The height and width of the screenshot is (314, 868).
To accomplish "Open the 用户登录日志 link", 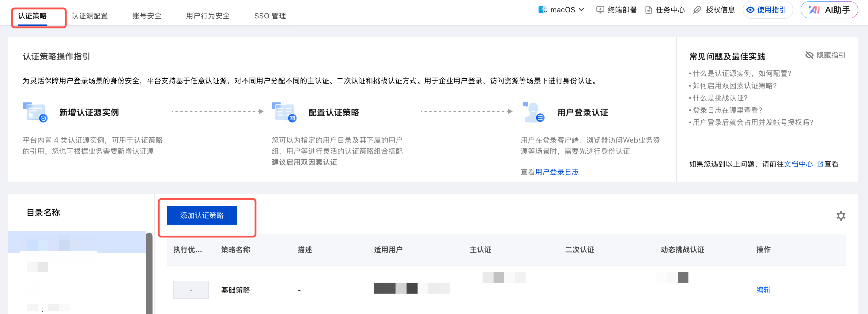I will click(557, 172).
